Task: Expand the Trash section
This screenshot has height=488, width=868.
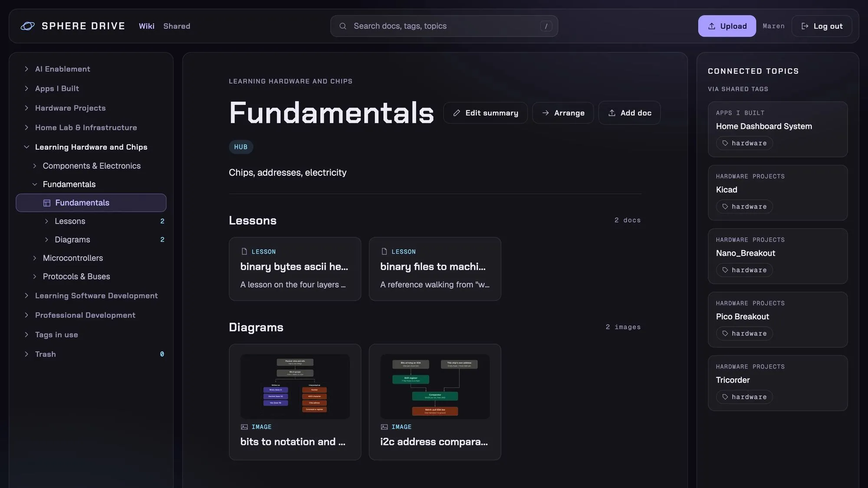Action: coord(26,354)
